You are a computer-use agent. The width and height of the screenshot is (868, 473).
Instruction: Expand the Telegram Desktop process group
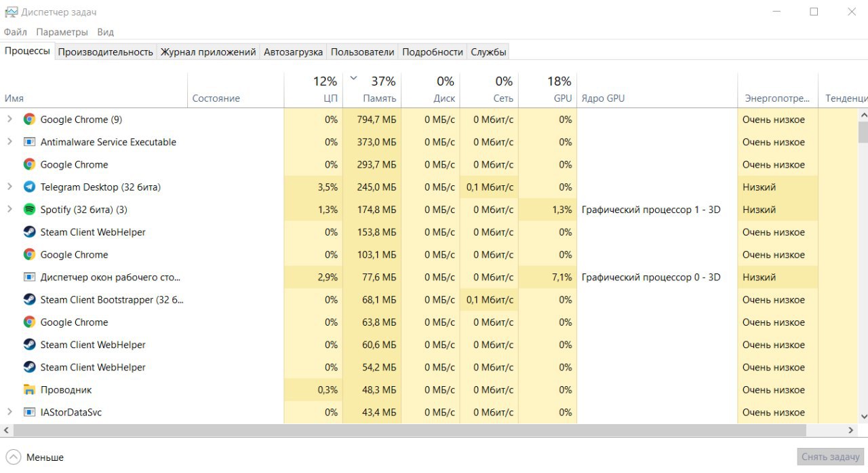[x=9, y=187]
